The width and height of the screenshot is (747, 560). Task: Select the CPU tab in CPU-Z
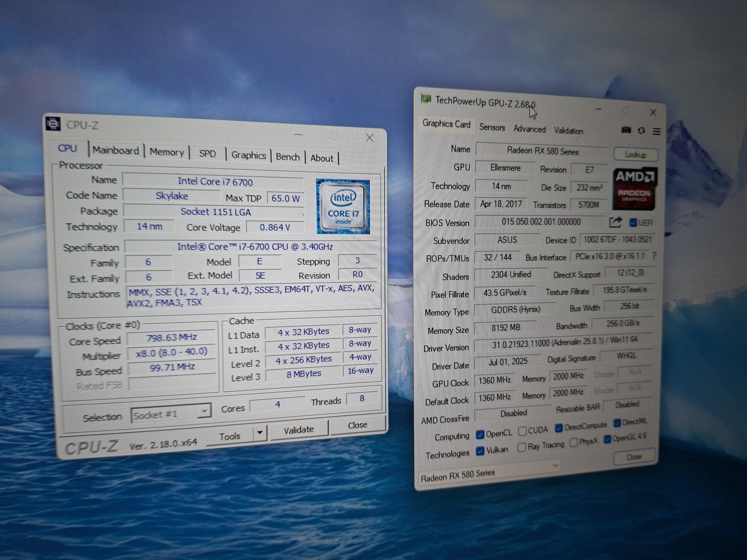click(x=67, y=148)
